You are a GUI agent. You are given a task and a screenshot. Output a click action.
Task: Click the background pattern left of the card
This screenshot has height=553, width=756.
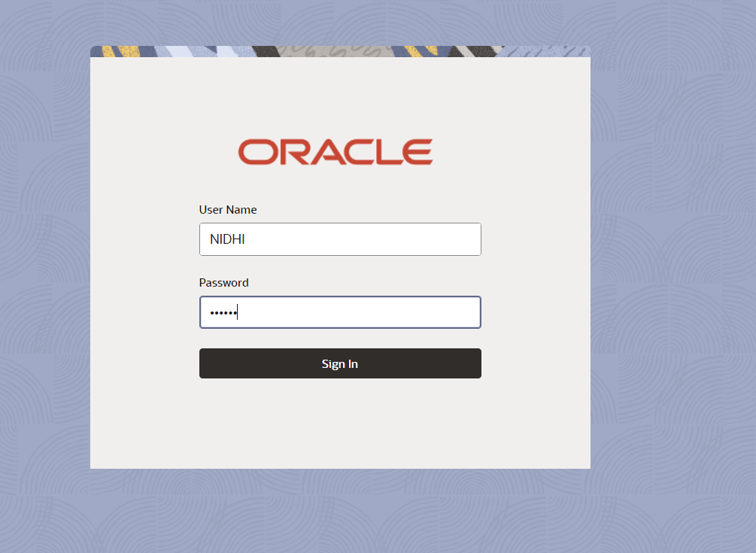pos(45,263)
